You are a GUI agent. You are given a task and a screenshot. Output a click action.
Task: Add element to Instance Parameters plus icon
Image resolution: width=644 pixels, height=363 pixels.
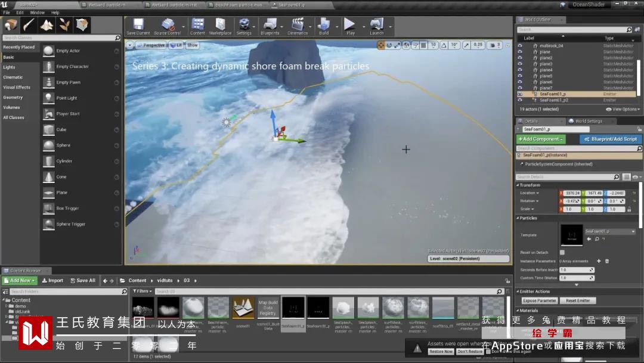(599, 261)
